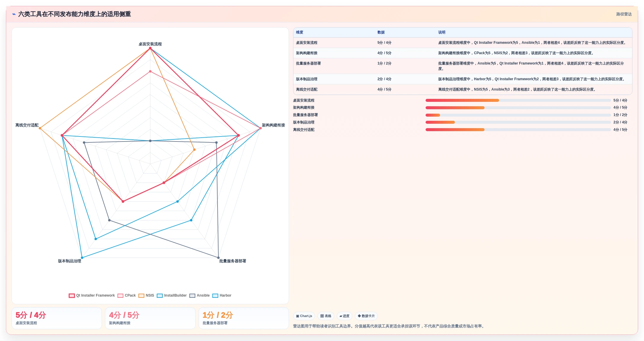Image resolution: width=644 pixels, height=341 pixels.
Task: Click the orange point at 离线交付适配 vertex
Action: point(40,128)
